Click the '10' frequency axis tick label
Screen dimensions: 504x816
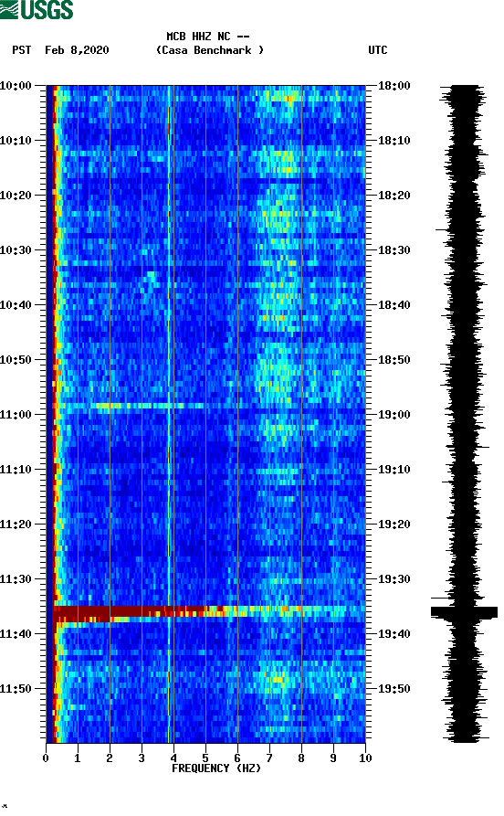[x=365, y=758]
